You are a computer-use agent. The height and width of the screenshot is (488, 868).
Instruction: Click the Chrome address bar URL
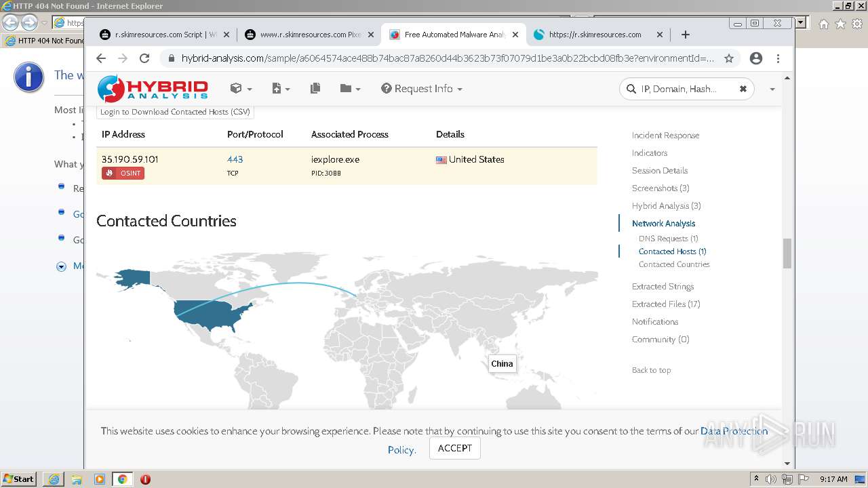click(448, 58)
